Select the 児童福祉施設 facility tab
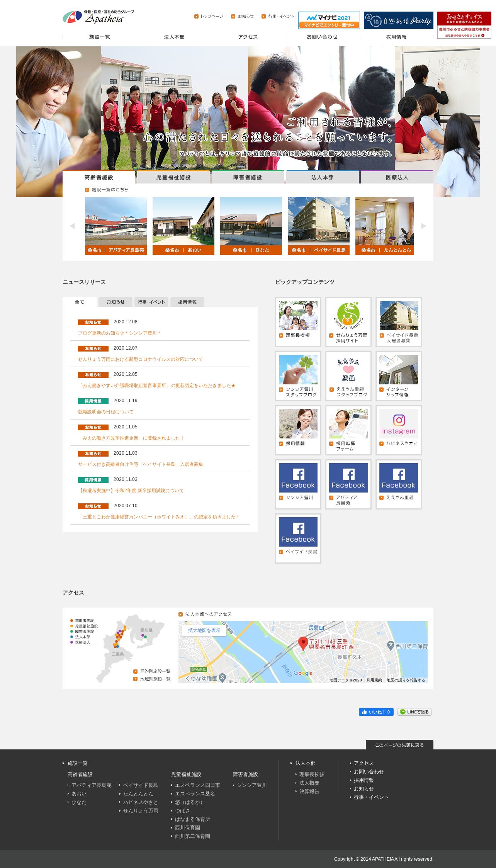496x868 pixels. coord(173,177)
